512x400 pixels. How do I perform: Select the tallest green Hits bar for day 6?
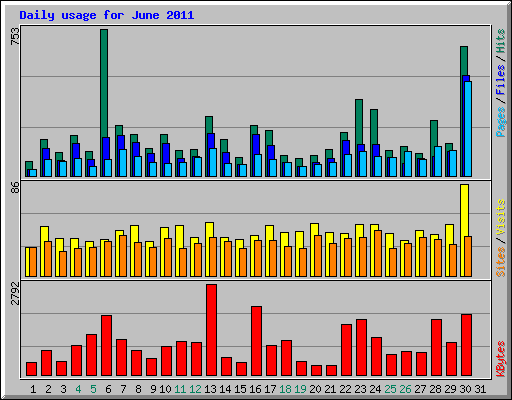point(104,83)
